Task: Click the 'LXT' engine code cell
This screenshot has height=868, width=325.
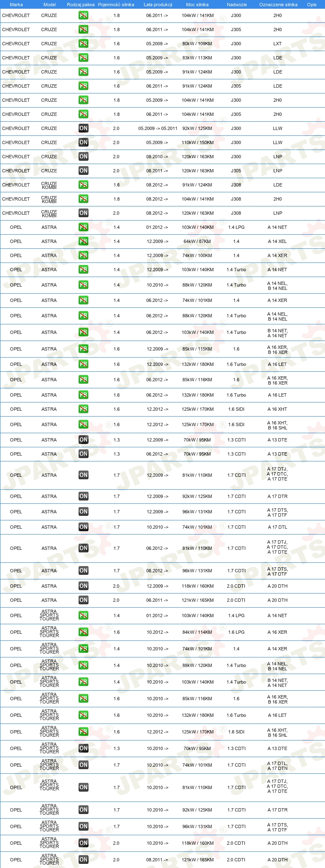Action: click(x=278, y=44)
